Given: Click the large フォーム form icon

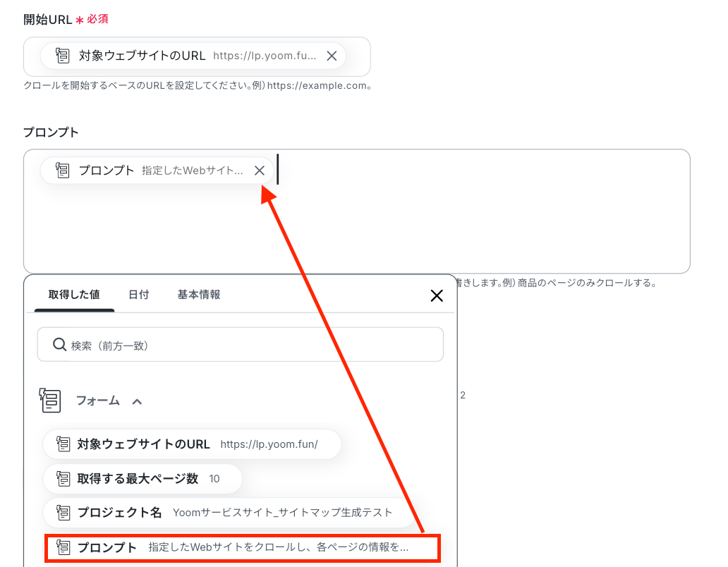Looking at the screenshot, I should coord(50,401).
